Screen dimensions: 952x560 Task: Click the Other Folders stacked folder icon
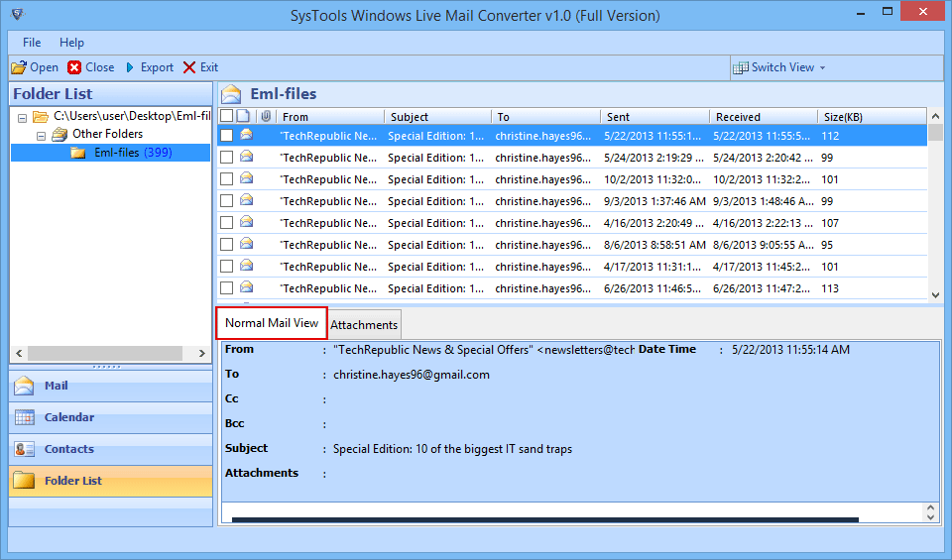pyautogui.click(x=59, y=134)
